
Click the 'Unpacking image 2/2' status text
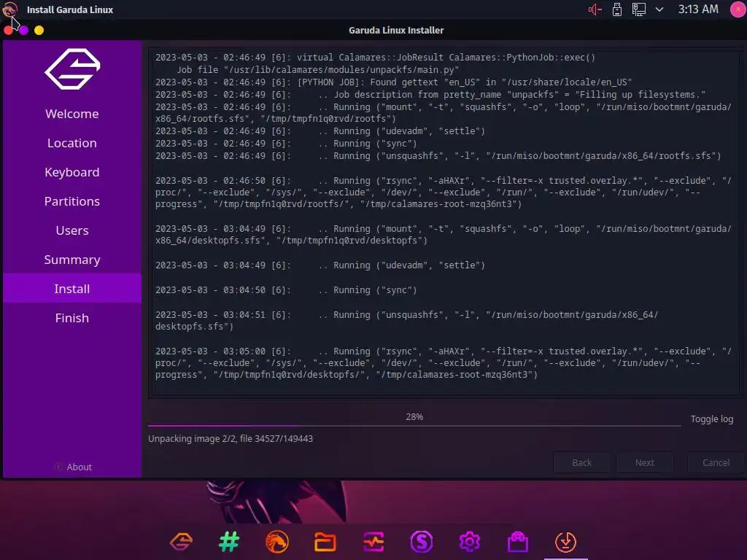point(231,438)
